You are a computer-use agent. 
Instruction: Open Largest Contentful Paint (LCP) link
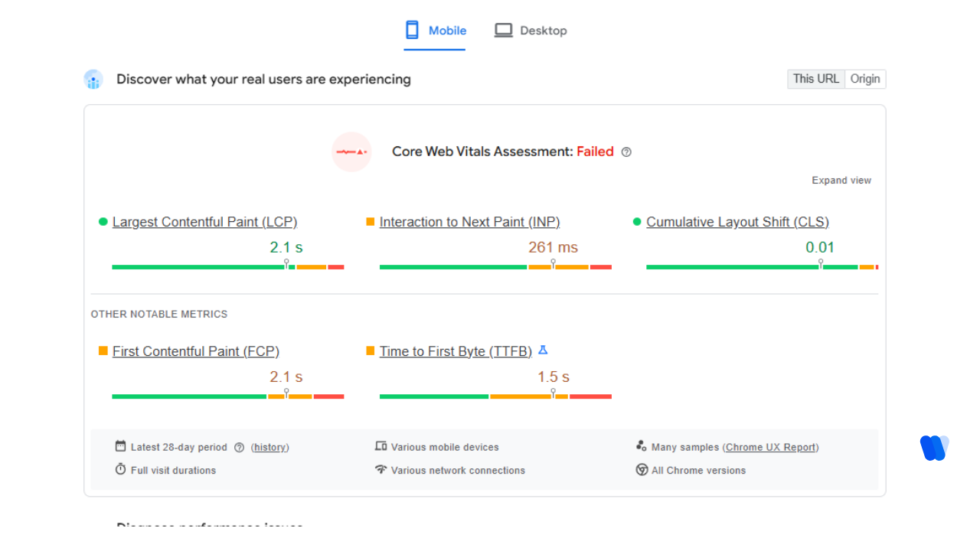pos(204,222)
